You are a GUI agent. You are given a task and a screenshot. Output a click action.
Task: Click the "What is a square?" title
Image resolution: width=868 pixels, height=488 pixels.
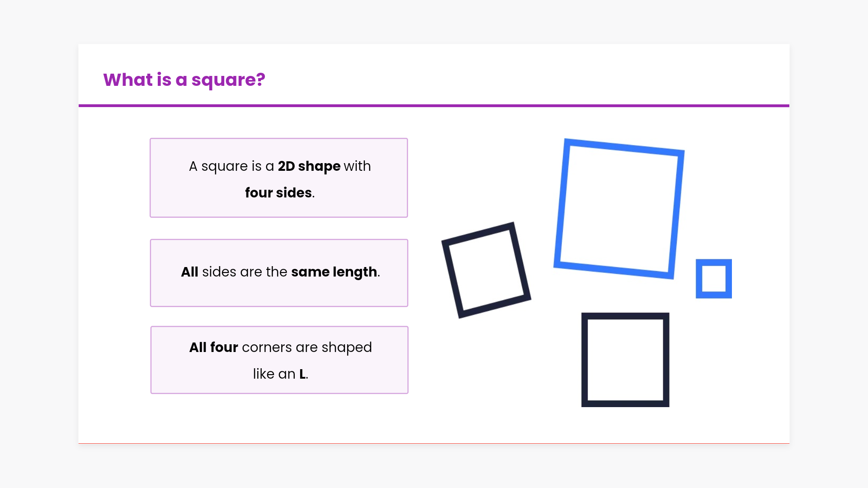184,80
